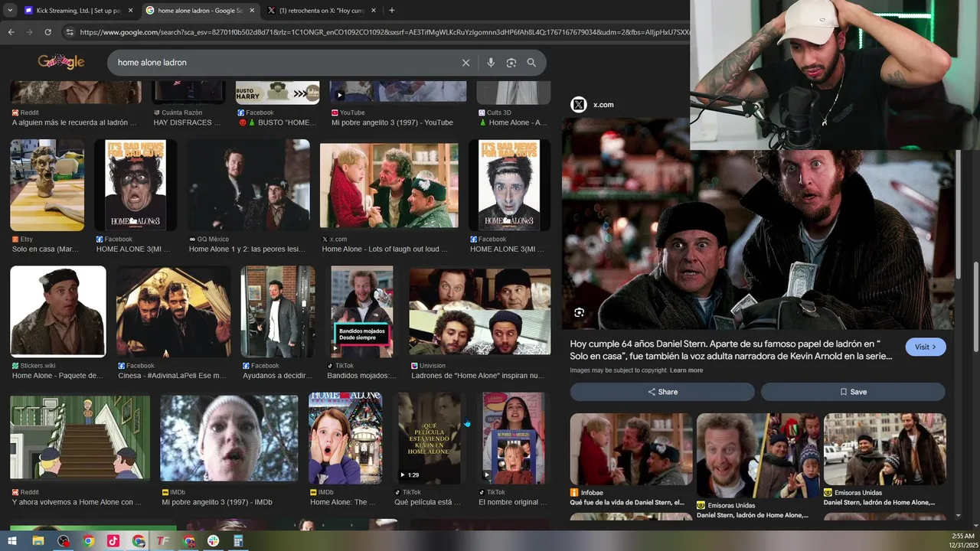980x551 pixels.
Task: Open the TikTok app in taskbar
Action: pyautogui.click(x=113, y=541)
